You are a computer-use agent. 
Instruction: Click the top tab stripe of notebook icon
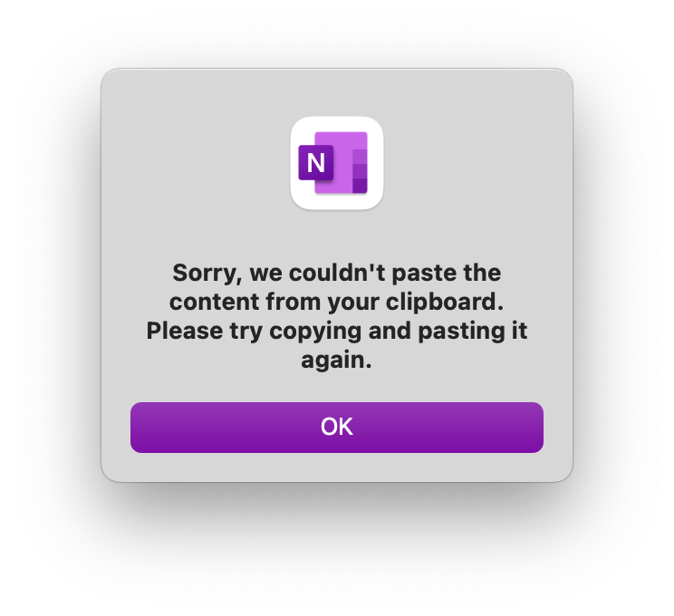click(x=360, y=157)
